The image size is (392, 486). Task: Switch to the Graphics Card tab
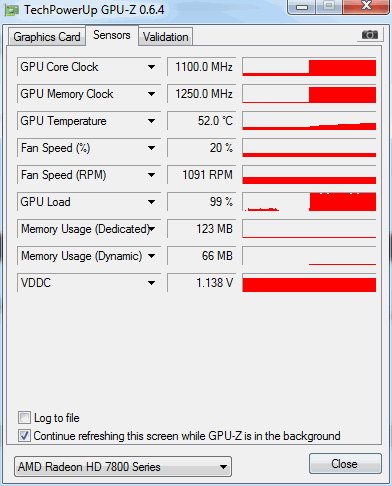coord(47,37)
